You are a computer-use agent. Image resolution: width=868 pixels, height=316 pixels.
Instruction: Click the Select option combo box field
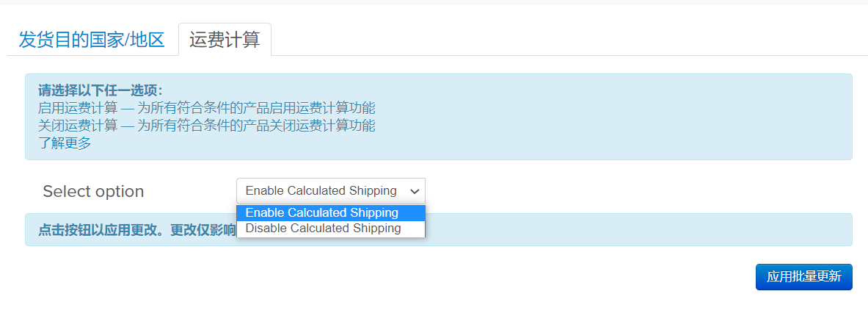[x=330, y=191]
